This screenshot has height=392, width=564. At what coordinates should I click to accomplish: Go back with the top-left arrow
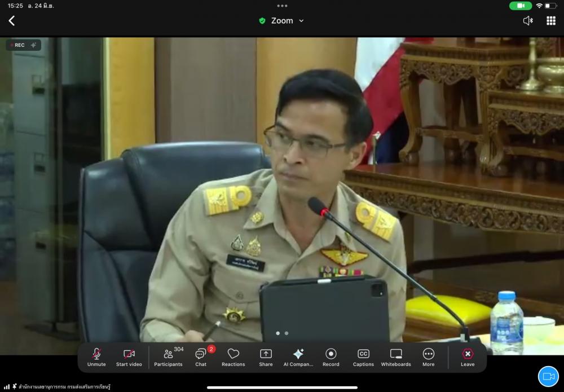(x=12, y=21)
